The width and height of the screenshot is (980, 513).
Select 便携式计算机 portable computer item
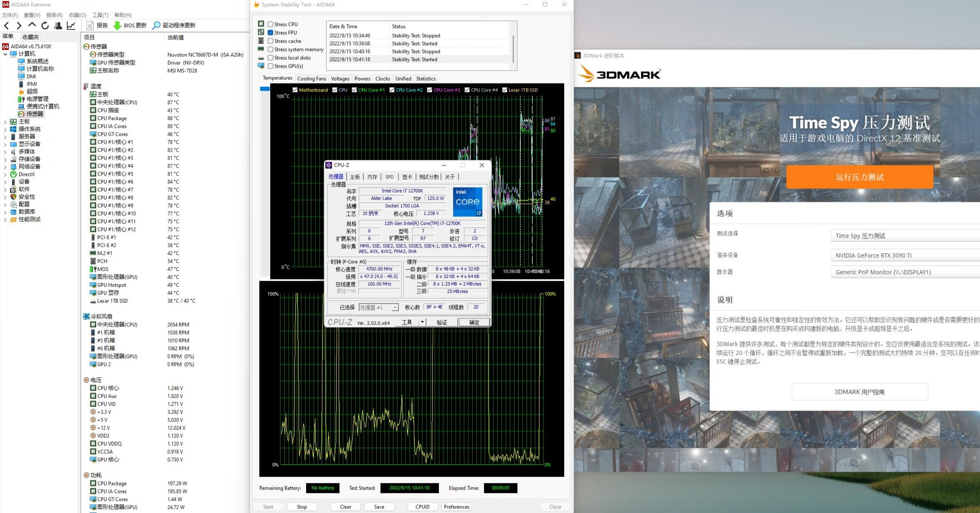(39, 106)
